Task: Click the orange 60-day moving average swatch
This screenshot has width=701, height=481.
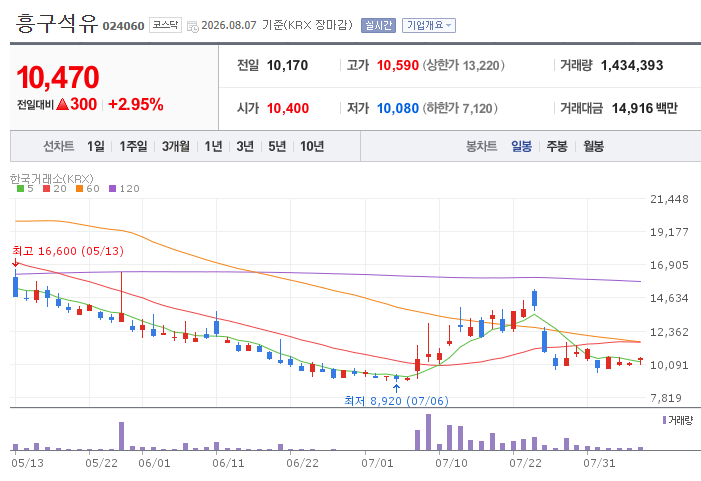Action: pyautogui.click(x=80, y=189)
